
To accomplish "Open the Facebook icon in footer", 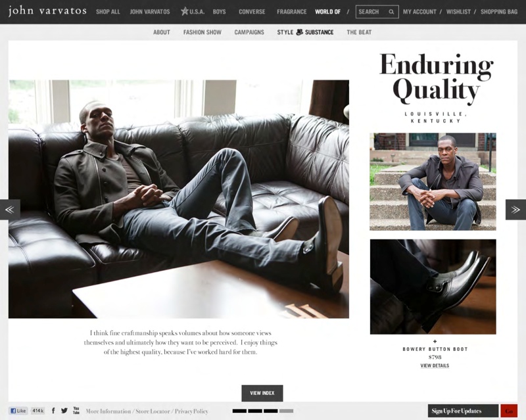I will [53, 411].
